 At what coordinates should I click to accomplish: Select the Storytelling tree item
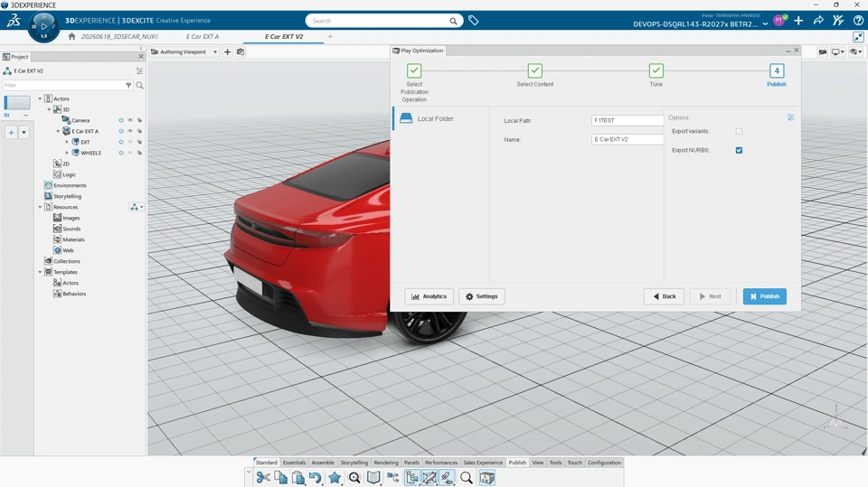pos(63,196)
